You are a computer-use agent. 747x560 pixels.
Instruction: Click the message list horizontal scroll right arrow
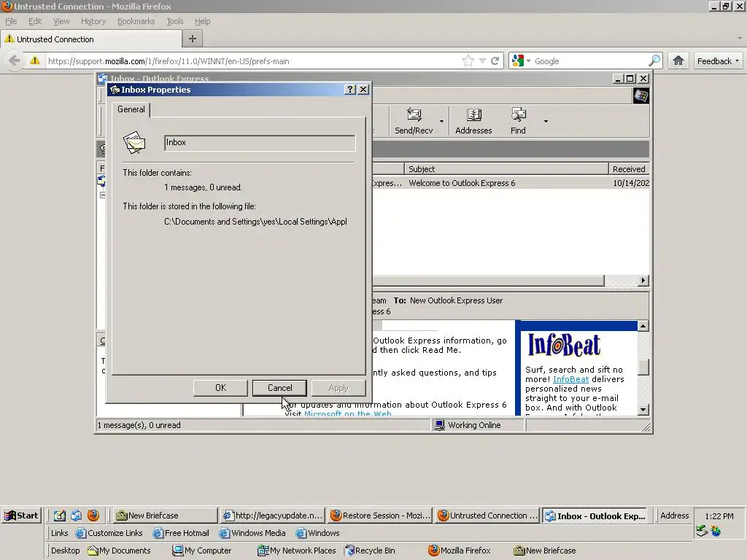pyautogui.click(x=643, y=281)
